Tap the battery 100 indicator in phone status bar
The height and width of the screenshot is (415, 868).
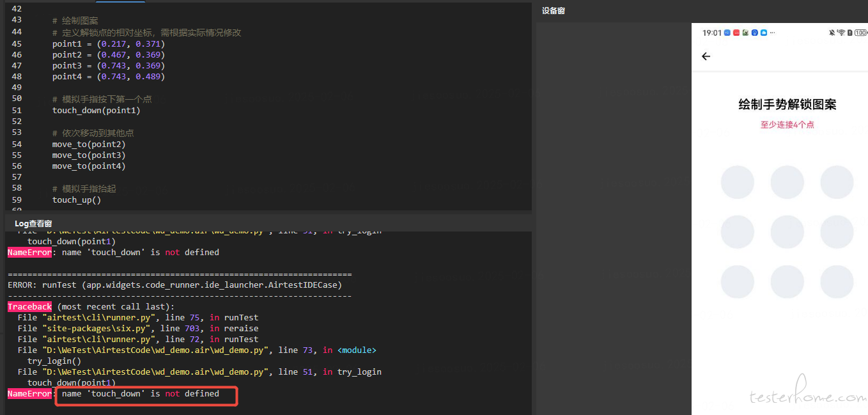pyautogui.click(x=860, y=33)
